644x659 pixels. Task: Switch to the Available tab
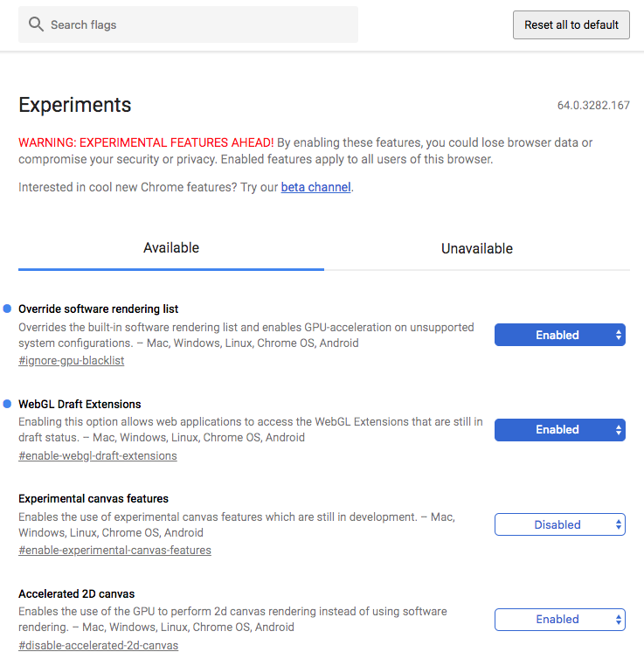tap(171, 248)
